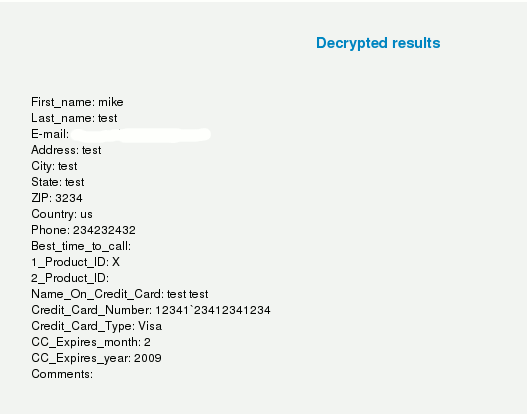The height and width of the screenshot is (414, 527).
Task: Click the Address: test line
Action: 66,150
